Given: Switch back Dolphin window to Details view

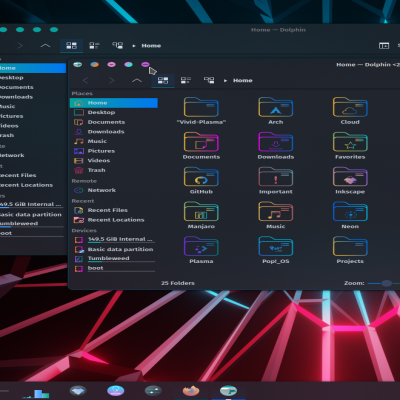Looking at the screenshot, I should [117, 46].
